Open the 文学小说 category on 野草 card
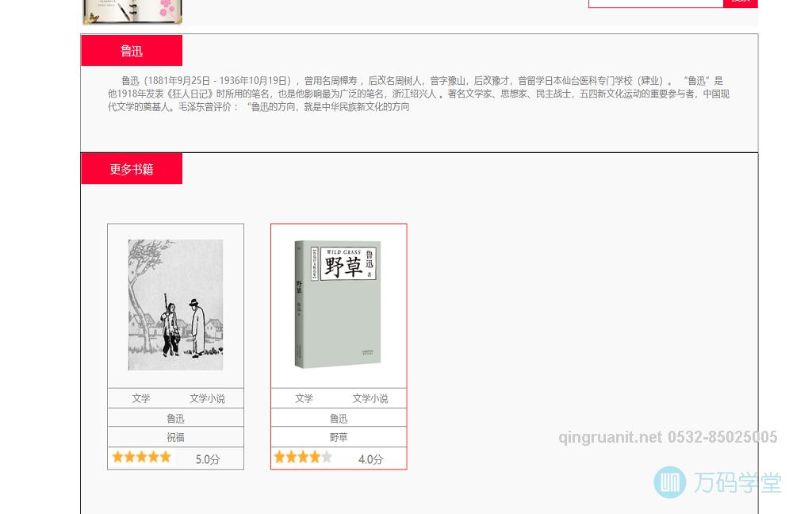 [x=370, y=398]
